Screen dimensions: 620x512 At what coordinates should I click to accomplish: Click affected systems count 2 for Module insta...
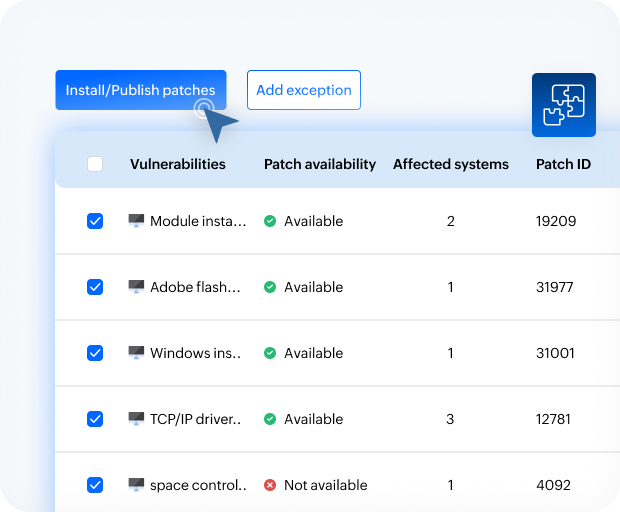tap(451, 221)
